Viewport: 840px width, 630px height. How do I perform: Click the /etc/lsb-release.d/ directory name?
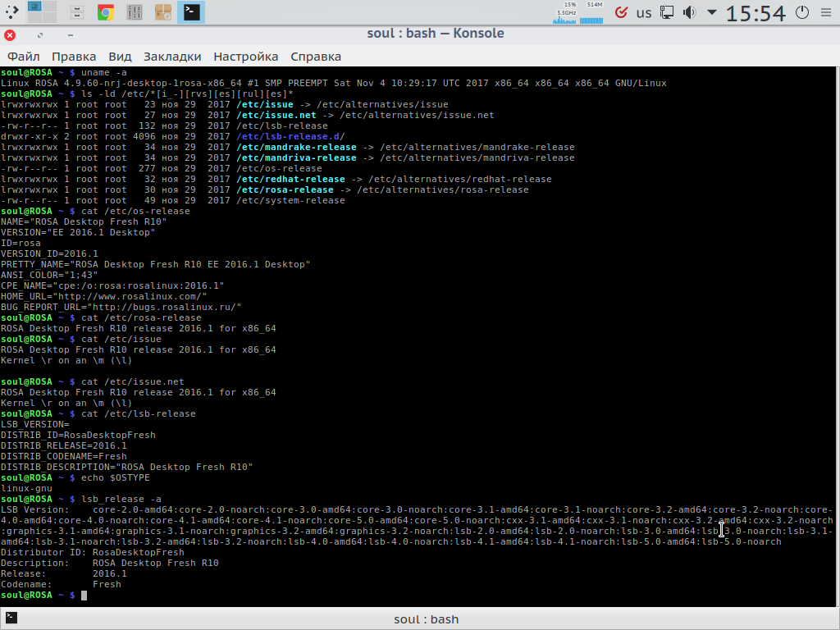[x=291, y=137]
